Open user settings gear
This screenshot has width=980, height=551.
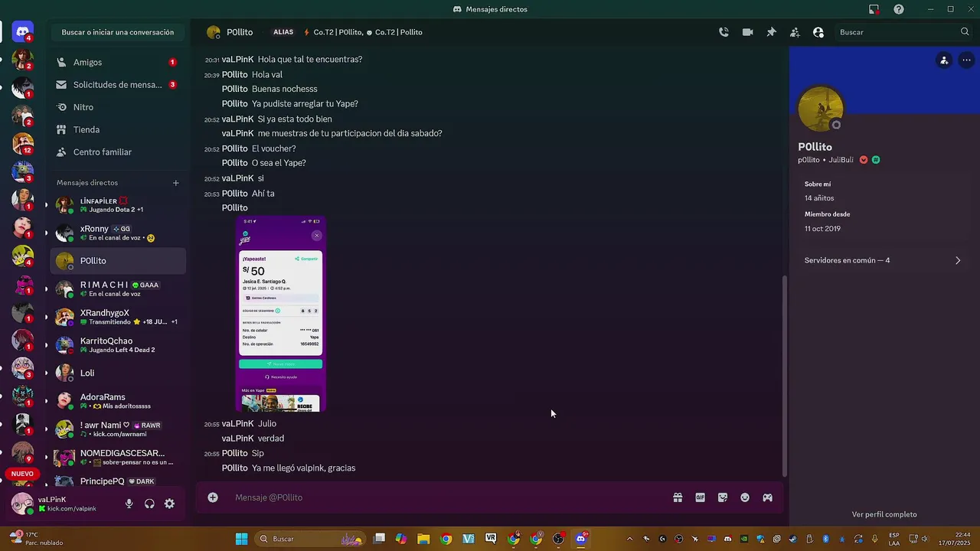(x=169, y=504)
